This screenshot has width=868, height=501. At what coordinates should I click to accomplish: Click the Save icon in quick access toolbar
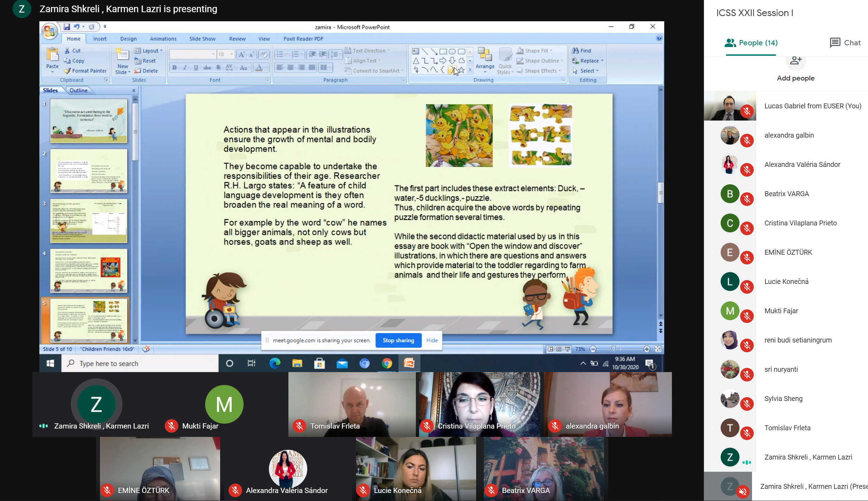coord(67,26)
